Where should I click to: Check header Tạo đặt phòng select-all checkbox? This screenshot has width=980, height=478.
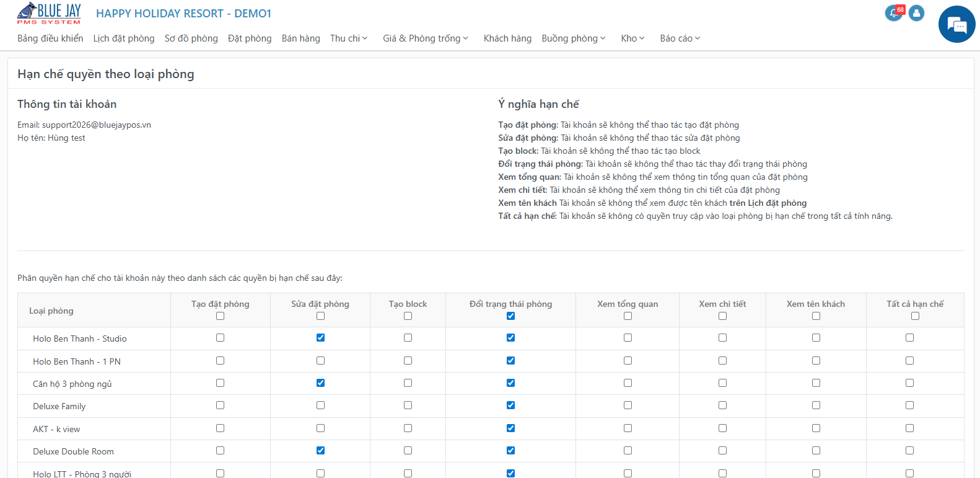tap(220, 316)
